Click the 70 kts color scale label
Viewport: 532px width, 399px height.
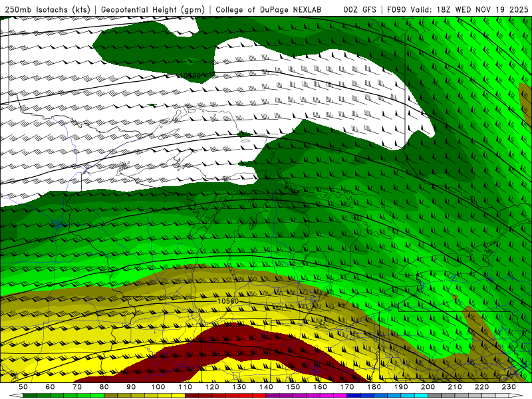[77, 387]
